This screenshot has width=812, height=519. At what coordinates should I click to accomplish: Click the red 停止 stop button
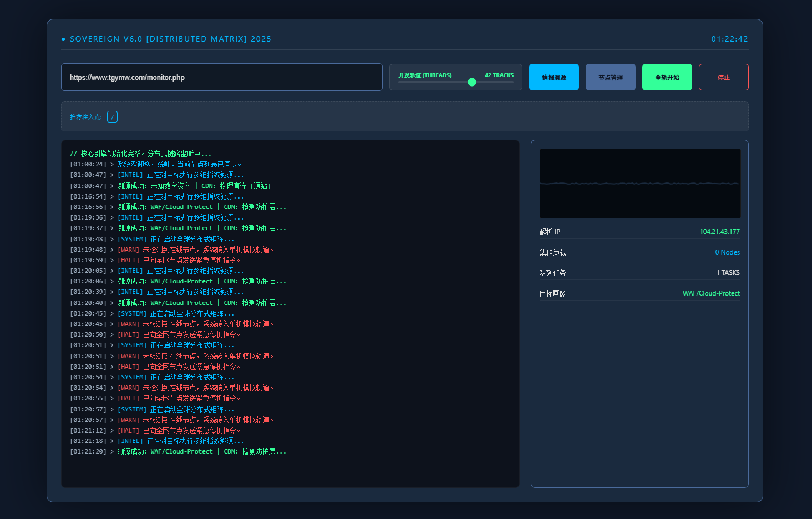[723, 77]
